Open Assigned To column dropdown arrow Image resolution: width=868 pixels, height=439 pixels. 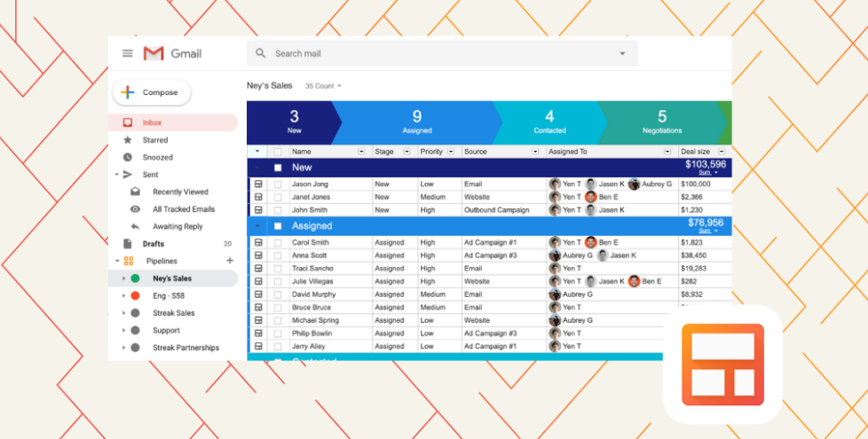coord(667,152)
